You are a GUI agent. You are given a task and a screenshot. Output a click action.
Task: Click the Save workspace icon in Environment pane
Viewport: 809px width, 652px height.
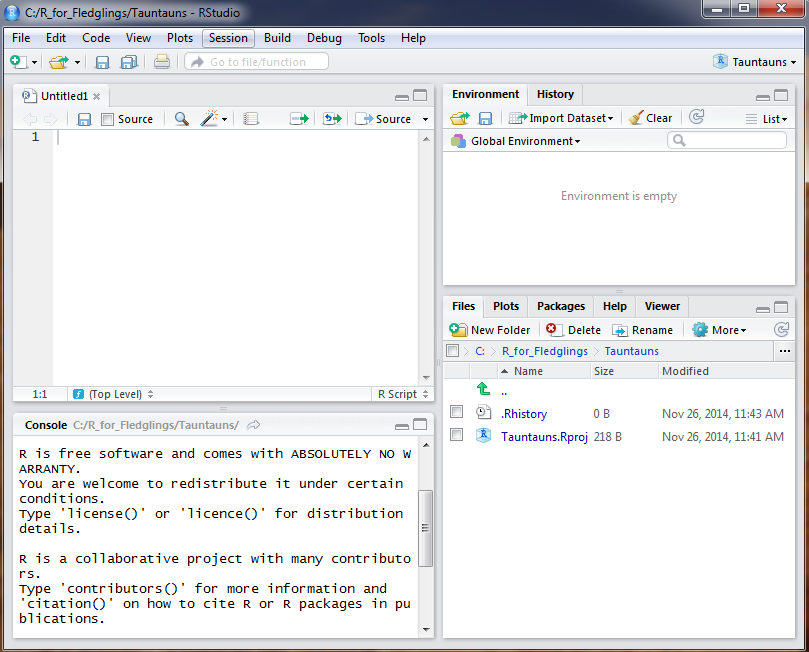486,119
